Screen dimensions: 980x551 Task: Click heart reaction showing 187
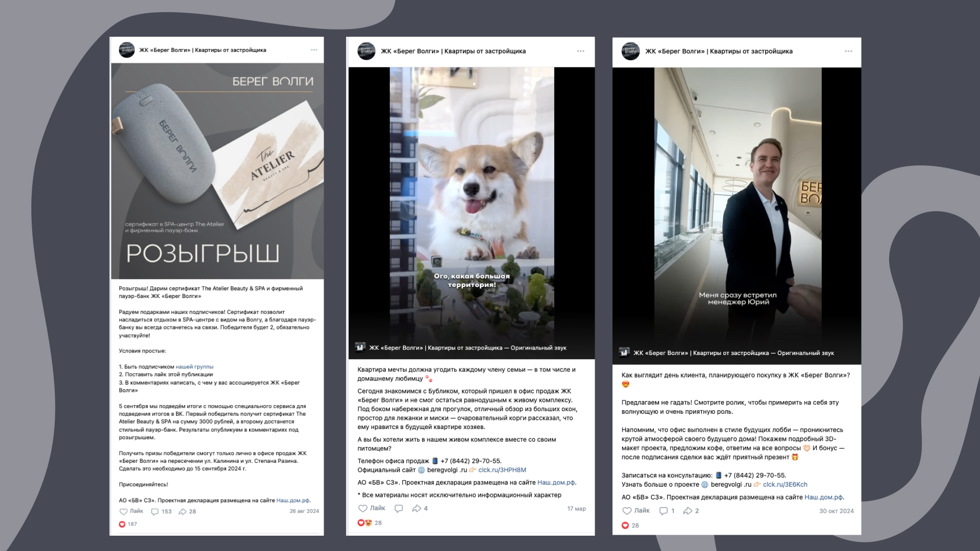tap(128, 524)
